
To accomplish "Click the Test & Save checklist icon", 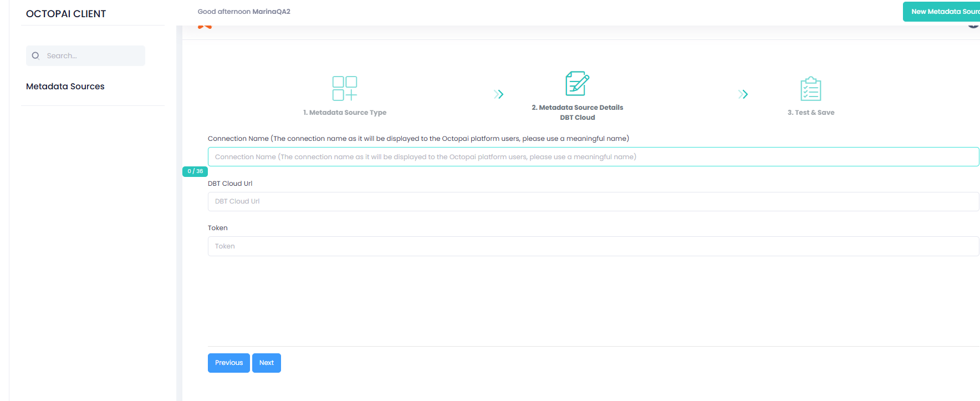I will click(810, 89).
